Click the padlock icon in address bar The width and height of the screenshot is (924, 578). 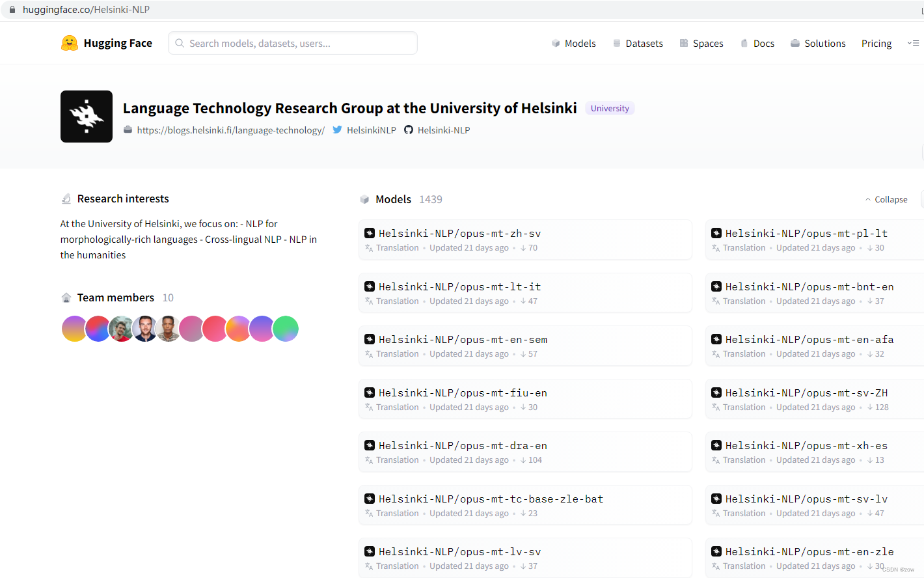(x=12, y=10)
